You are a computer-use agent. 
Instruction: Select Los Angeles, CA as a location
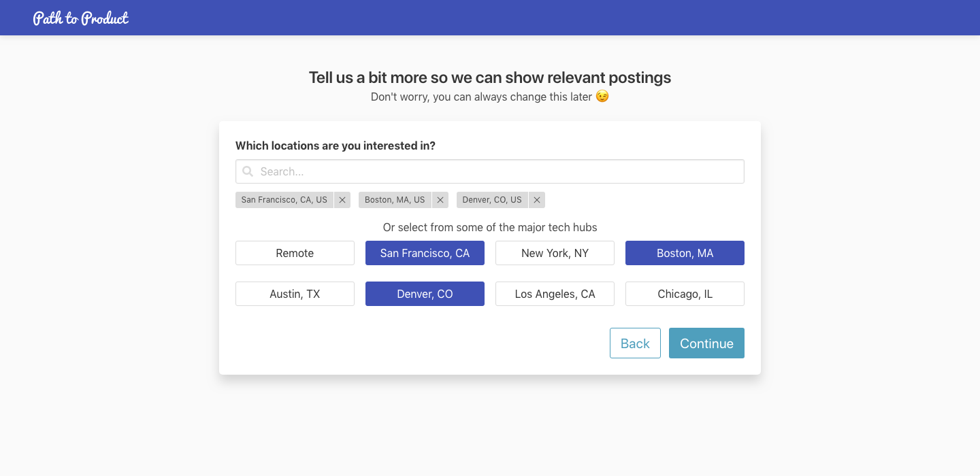(555, 293)
